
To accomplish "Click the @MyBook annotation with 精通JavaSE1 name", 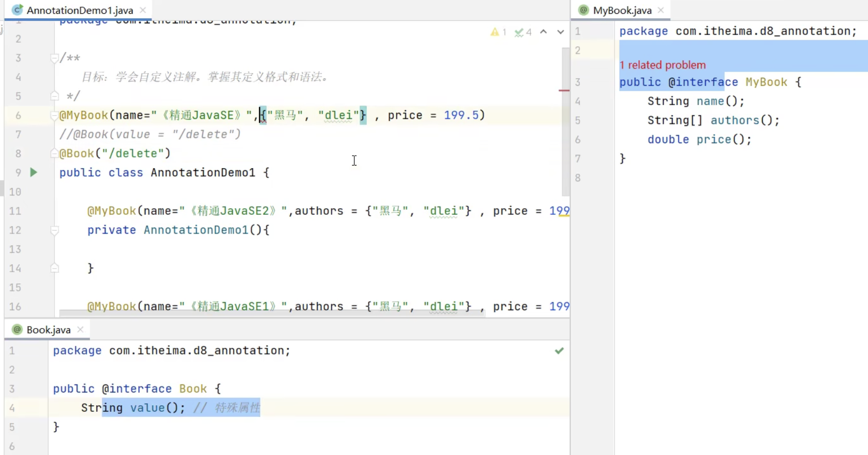I will click(x=328, y=307).
